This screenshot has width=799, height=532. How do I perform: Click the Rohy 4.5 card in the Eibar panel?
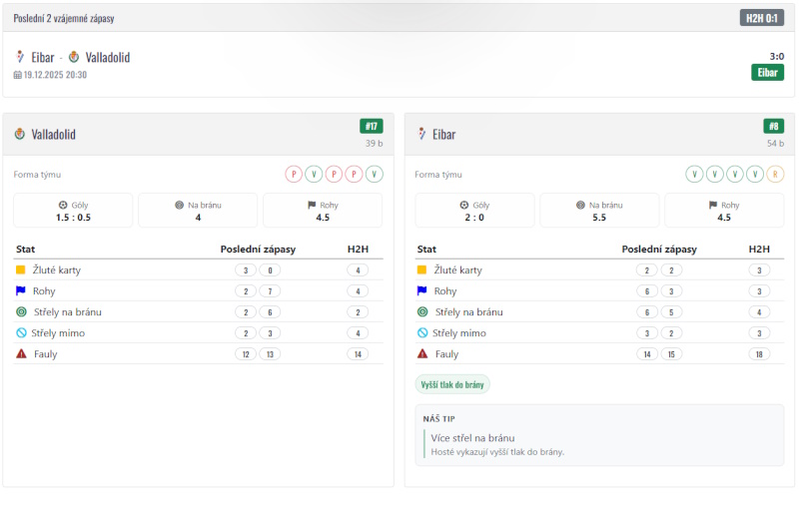pyautogui.click(x=724, y=211)
